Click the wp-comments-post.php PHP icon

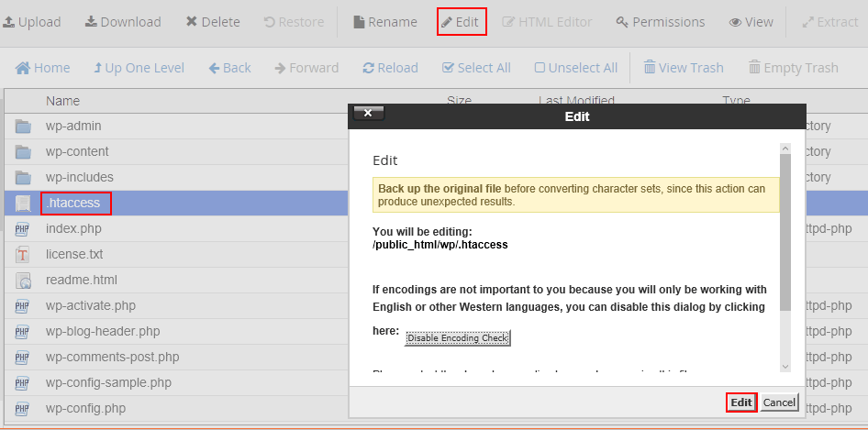[x=22, y=358]
